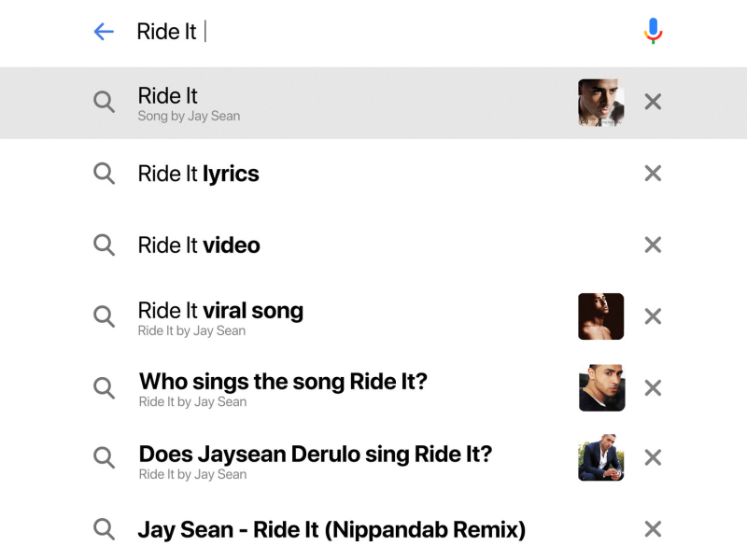
Task: Click the magnifier icon beside 'Ride It video'
Action: (104, 245)
